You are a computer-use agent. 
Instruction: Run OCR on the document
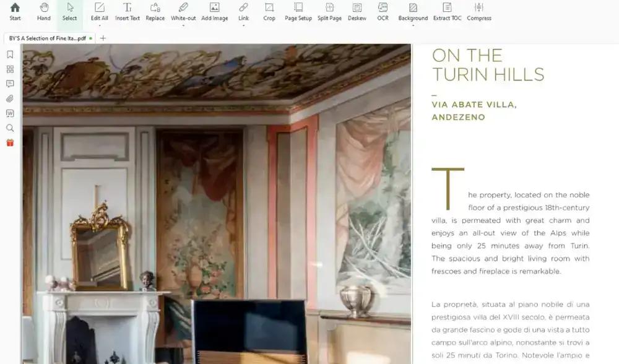[383, 11]
